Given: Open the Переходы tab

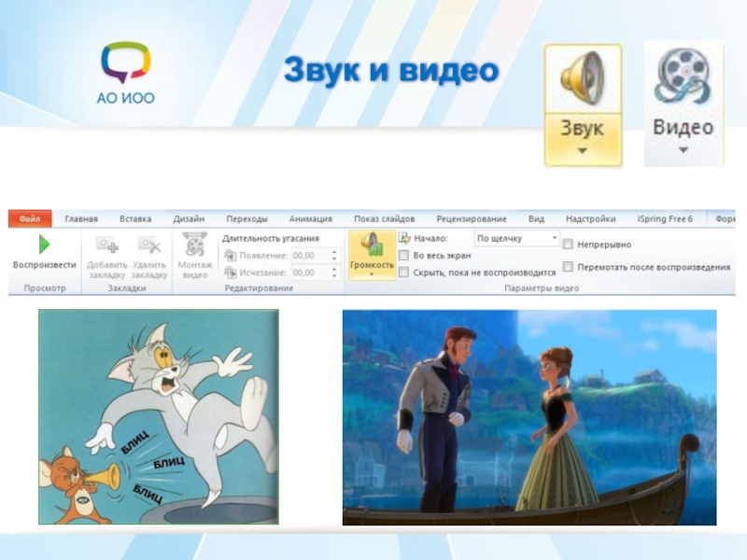Looking at the screenshot, I should point(247,219).
